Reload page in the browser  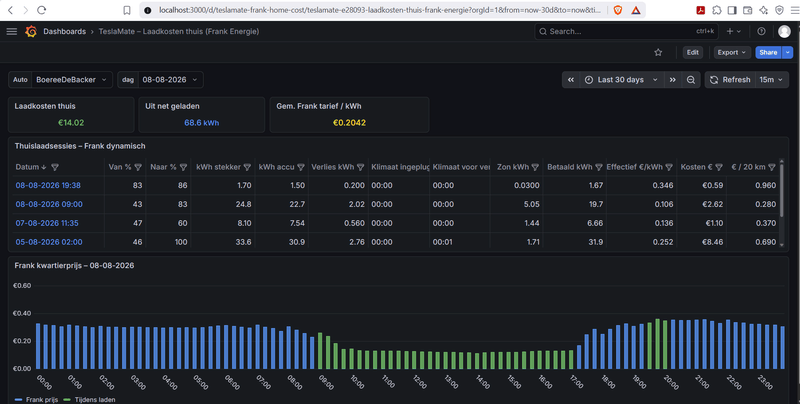(42, 10)
